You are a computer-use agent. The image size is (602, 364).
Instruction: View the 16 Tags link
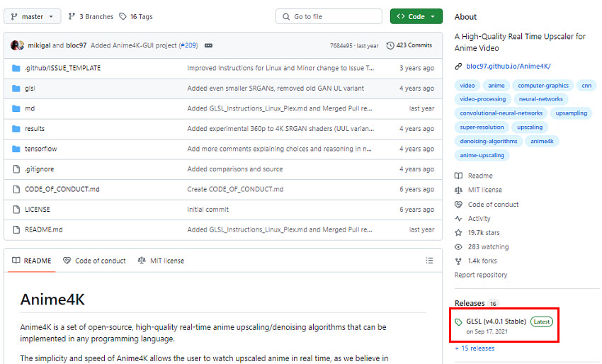point(141,16)
